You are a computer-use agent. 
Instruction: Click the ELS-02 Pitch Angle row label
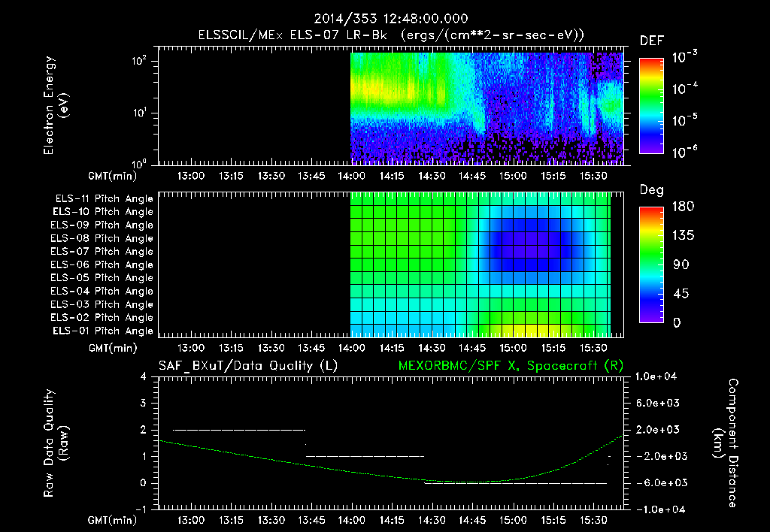(x=102, y=318)
